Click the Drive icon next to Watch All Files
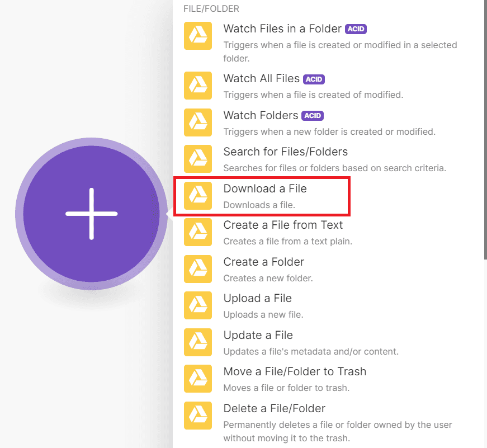487x448 pixels. pyautogui.click(x=198, y=86)
